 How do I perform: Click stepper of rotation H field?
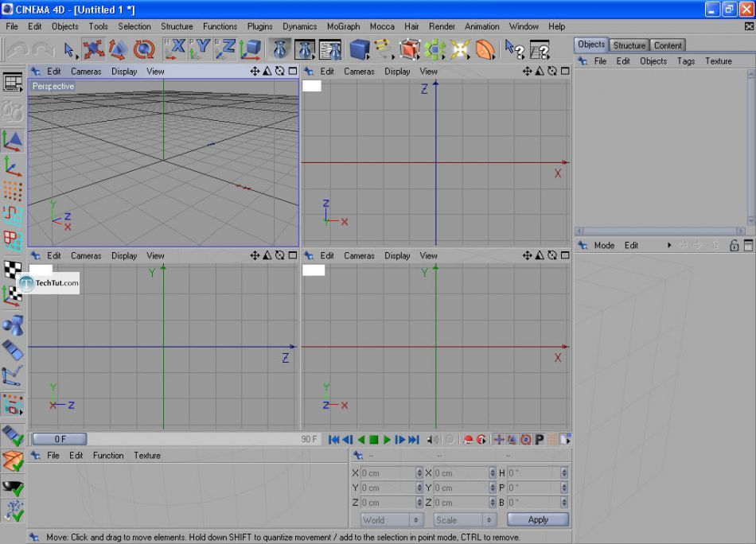[564, 473]
